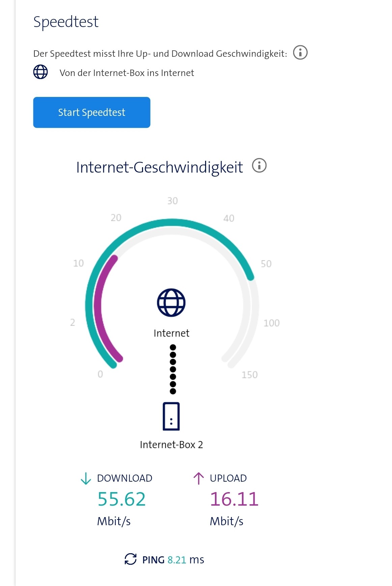Click the download value 55.62
Screen dimensions: 392x586
(x=121, y=499)
